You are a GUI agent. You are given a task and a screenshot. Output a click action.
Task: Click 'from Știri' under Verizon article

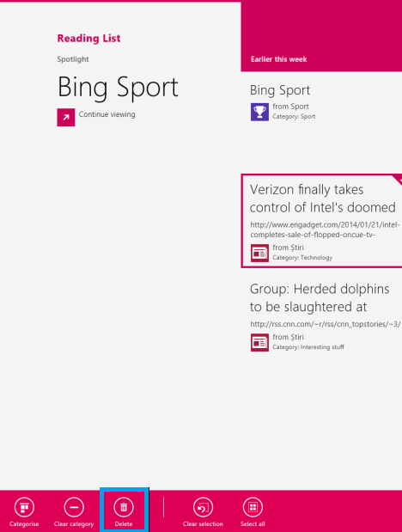(x=288, y=248)
